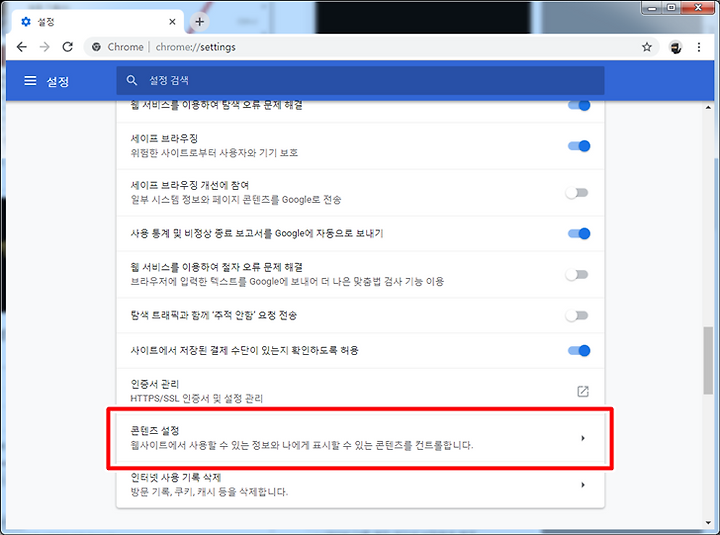Minimize the Chrome window
The width and height of the screenshot is (720, 535).
point(652,8)
